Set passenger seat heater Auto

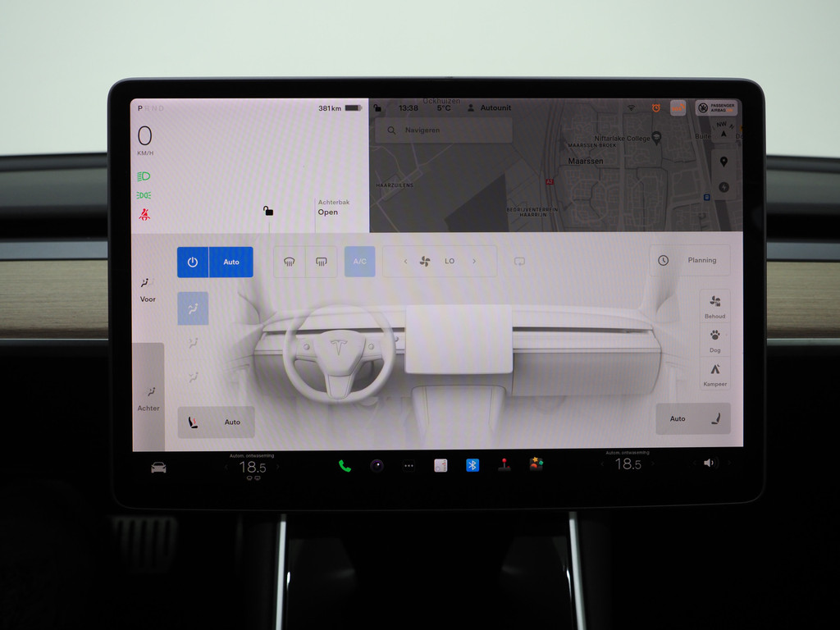693,418
